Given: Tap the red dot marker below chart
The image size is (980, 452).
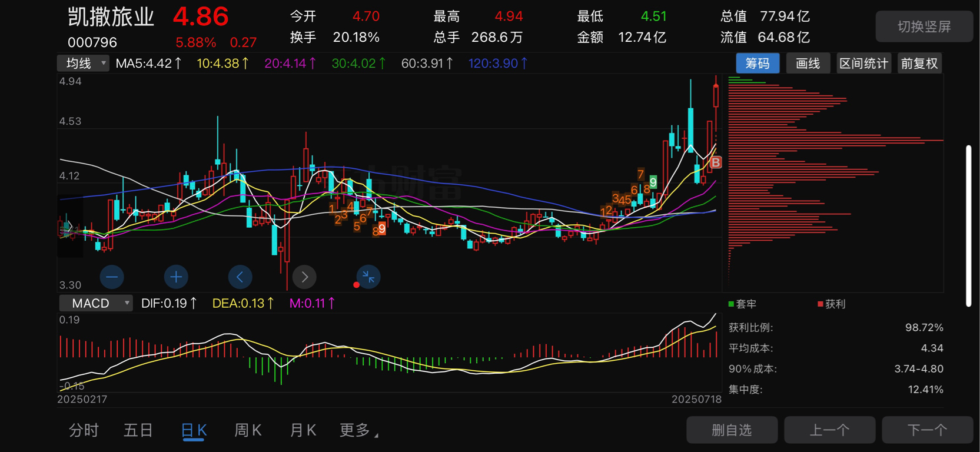Looking at the screenshot, I should 356,285.
